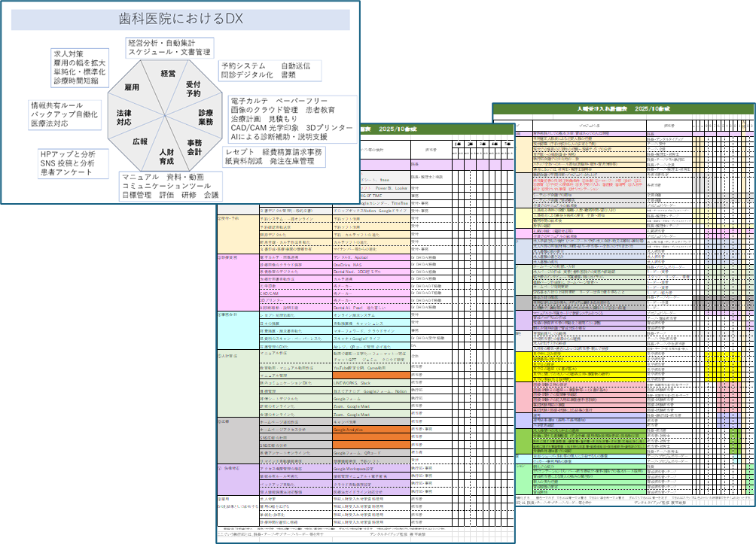Click the 事務会計 octagon segment

coord(194,147)
